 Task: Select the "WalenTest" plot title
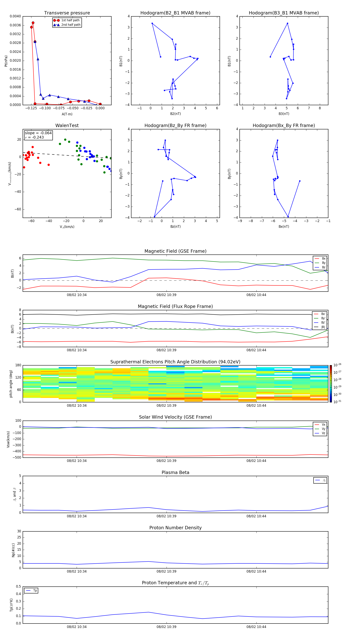pyautogui.click(x=67, y=125)
